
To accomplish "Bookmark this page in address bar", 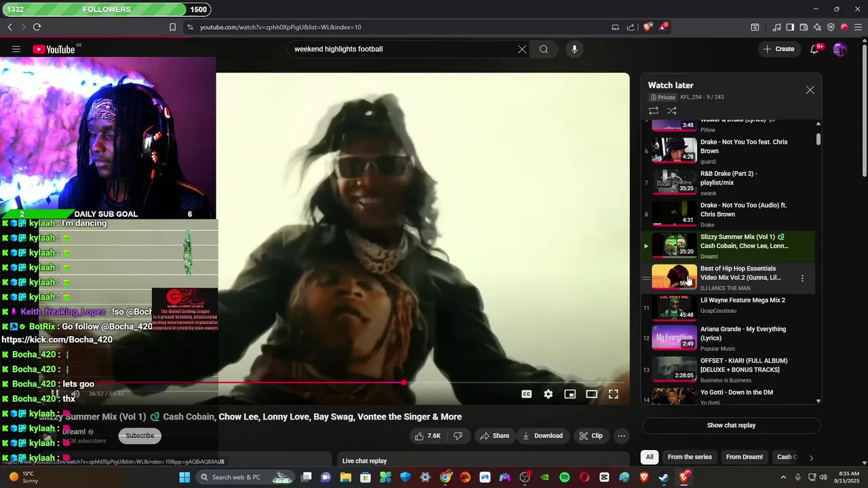I will point(172,27).
